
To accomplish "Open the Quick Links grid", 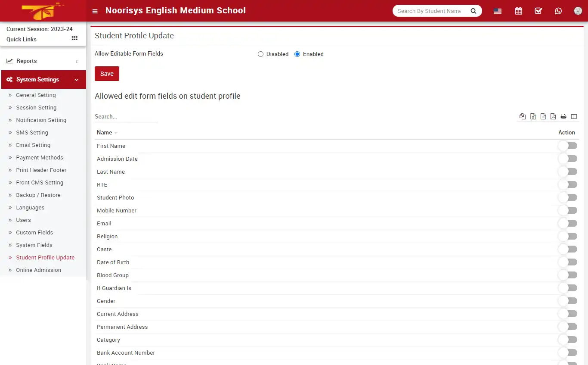I will pyautogui.click(x=74, y=38).
